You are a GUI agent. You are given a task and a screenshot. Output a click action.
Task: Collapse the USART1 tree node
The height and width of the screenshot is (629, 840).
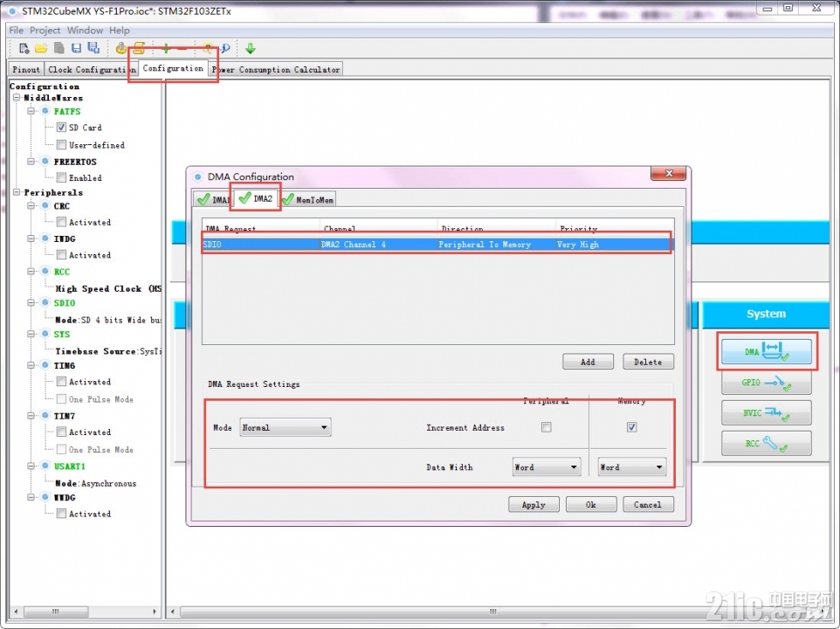(x=31, y=467)
